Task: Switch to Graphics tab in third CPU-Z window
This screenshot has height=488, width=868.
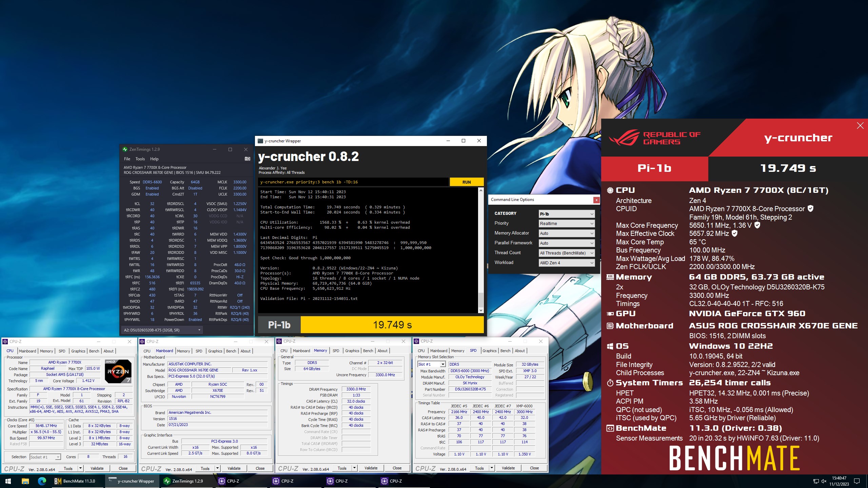Action: coord(352,351)
